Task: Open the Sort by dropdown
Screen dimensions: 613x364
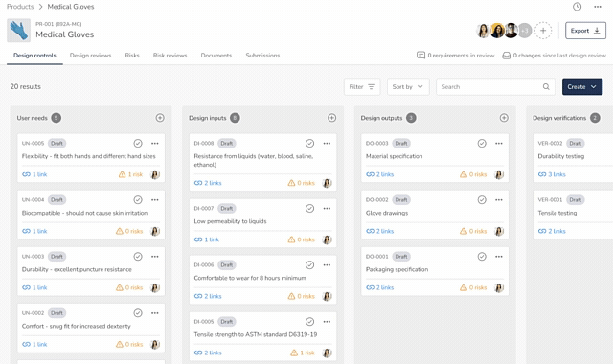Action: [x=408, y=87]
